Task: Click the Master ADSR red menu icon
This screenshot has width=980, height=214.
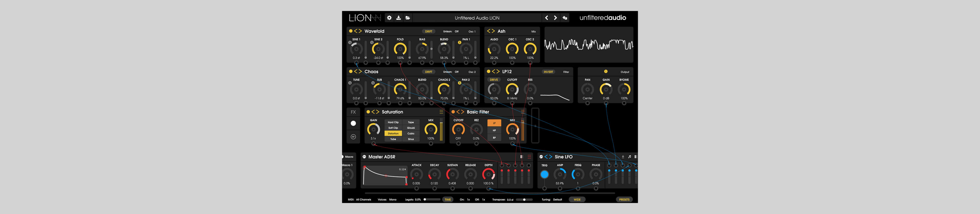Action: coord(529,157)
